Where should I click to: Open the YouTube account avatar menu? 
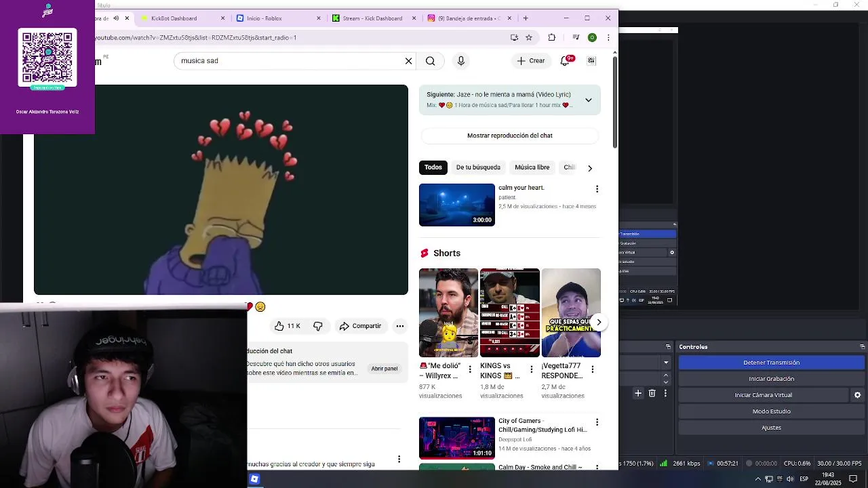pyautogui.click(x=591, y=61)
